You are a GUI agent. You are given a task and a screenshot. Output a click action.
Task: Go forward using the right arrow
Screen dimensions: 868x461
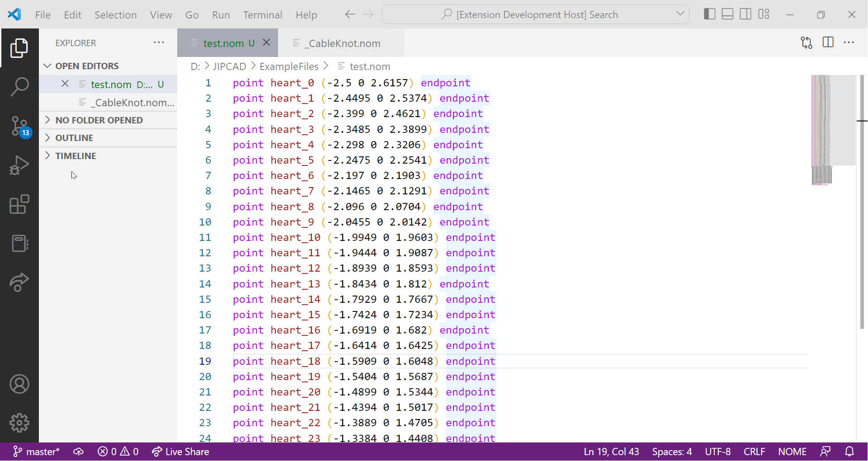[368, 14]
